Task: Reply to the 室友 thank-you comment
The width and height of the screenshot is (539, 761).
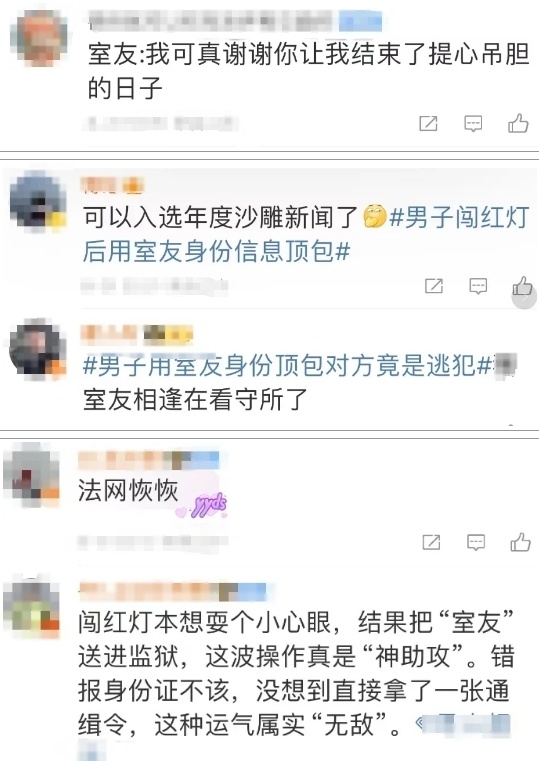Action: 473,123
